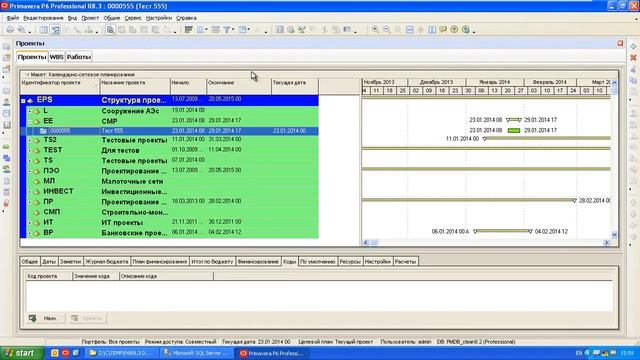The height and width of the screenshot is (360, 640).
Task: Click the Значение кода column header
Action: [x=95, y=276]
